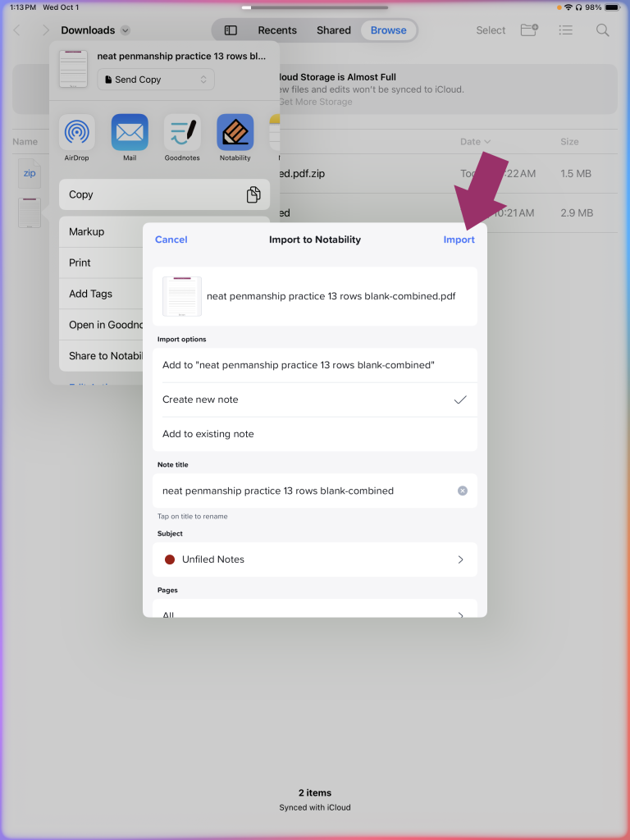630x840 pixels.
Task: Tap the PDF thumbnail in import dialog
Action: click(182, 296)
